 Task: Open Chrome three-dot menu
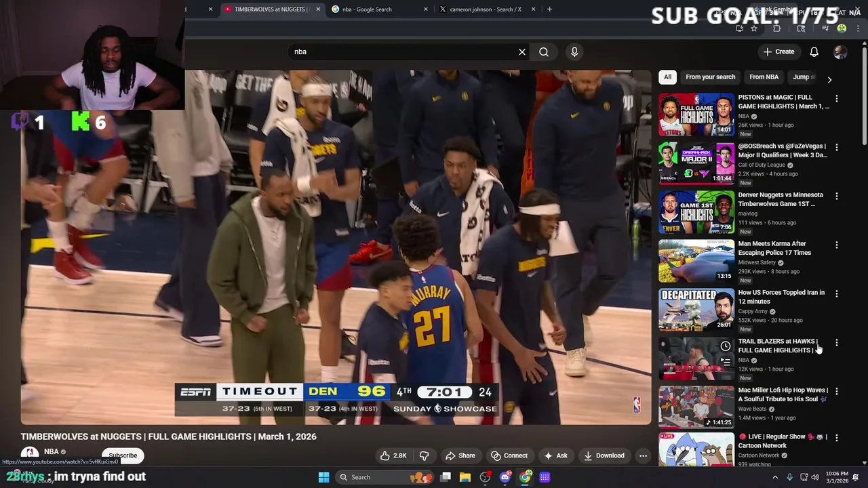pyautogui.click(x=858, y=28)
